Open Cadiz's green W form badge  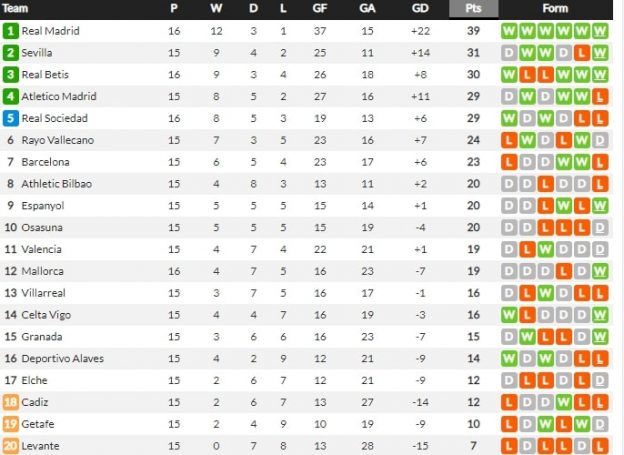564,402
